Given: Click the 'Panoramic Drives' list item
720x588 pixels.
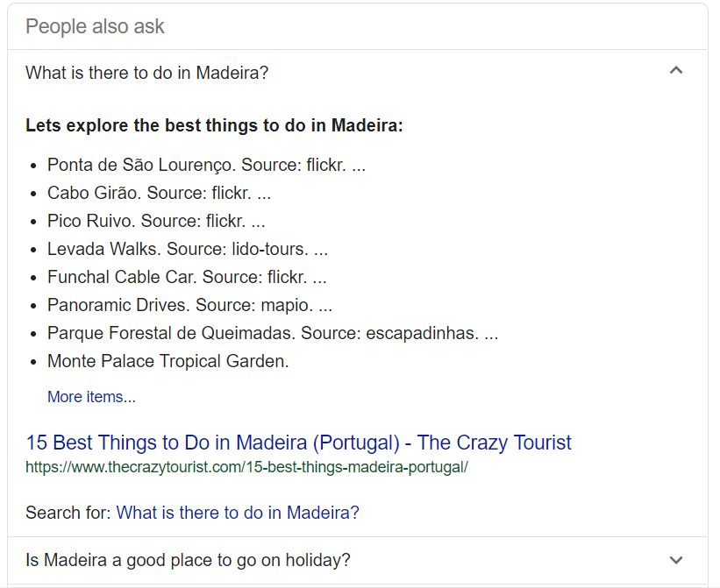Looking at the screenshot, I should click(189, 305).
